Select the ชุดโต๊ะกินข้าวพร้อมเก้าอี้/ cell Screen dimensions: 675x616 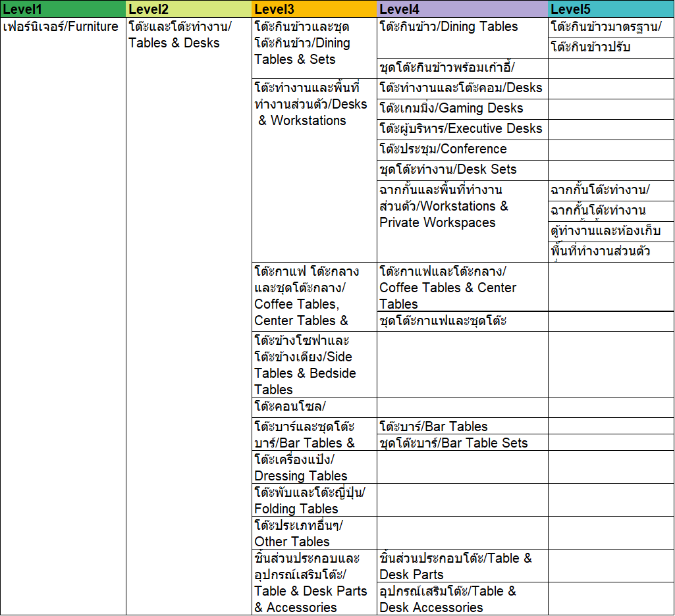tap(462, 68)
